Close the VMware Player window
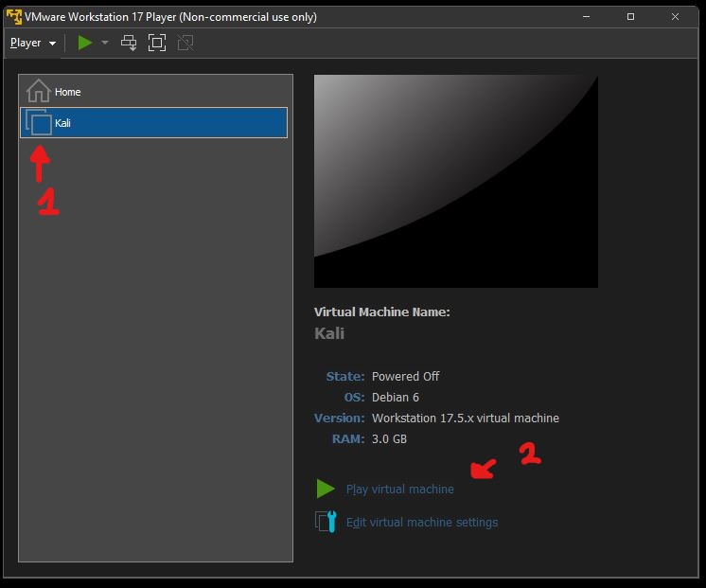 tap(675, 17)
